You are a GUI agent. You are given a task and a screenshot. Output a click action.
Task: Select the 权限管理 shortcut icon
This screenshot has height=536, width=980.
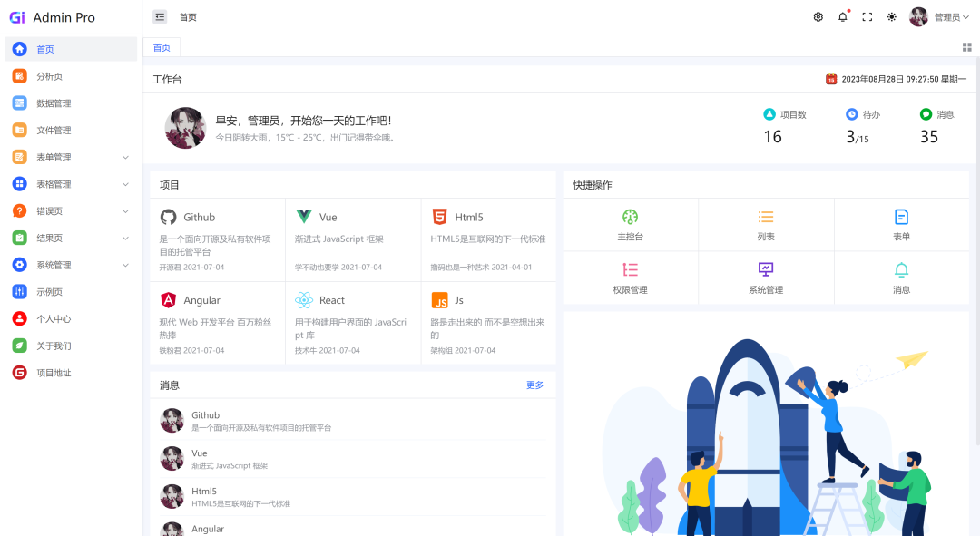point(630,270)
